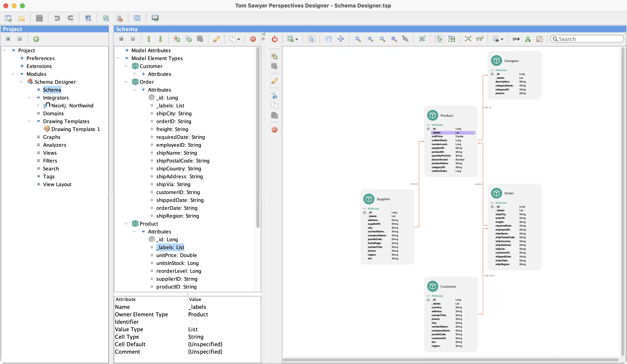Select shipRegion: String attribute under Order
This screenshot has height=364, width=627.
click(178, 216)
